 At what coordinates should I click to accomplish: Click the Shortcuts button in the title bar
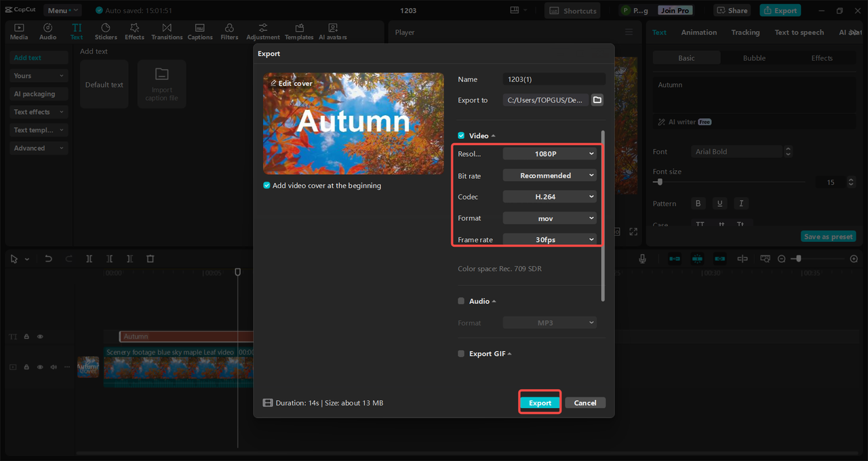[x=573, y=10]
